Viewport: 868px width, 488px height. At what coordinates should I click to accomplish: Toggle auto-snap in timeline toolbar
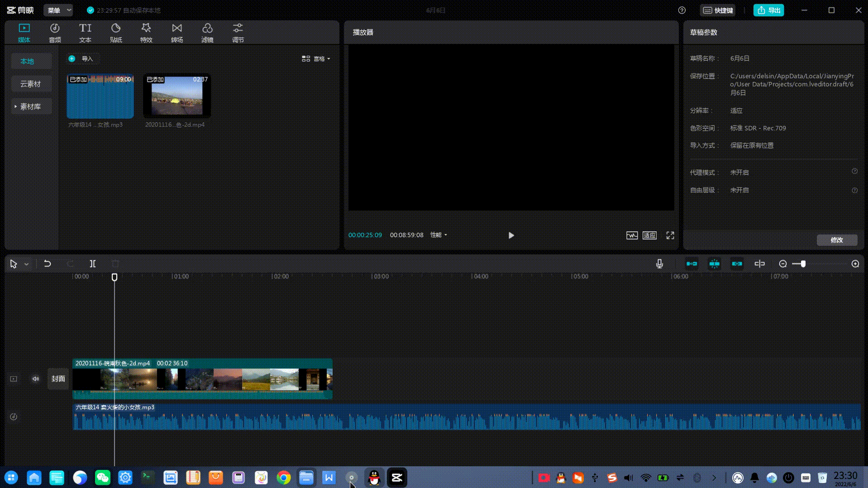coord(714,264)
